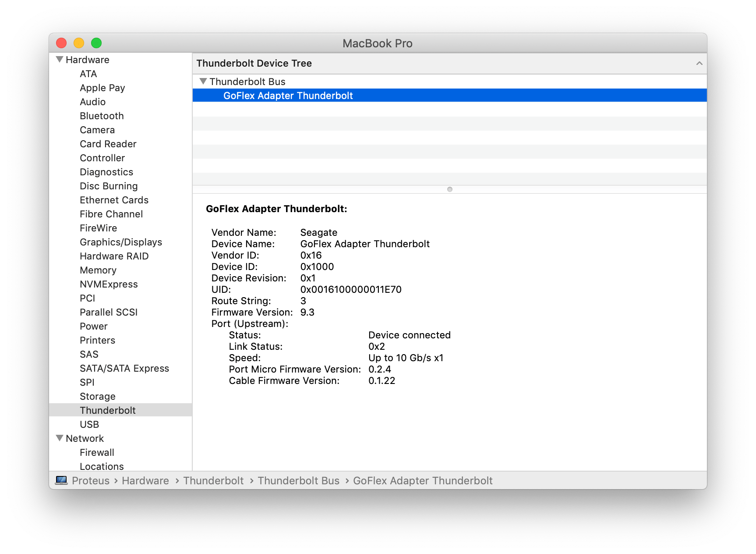Select Apple Pay in the sidebar
The height and width of the screenshot is (554, 756).
pyautogui.click(x=102, y=88)
